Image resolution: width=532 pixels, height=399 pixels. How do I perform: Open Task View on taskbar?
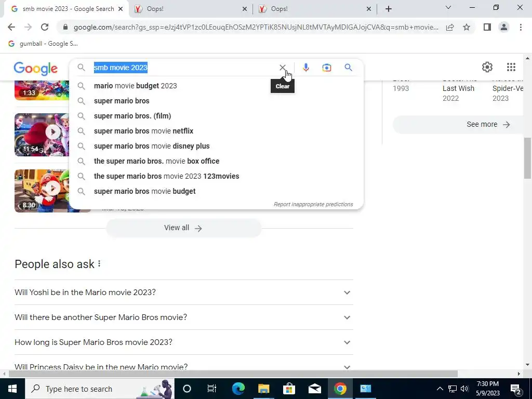[212, 389]
